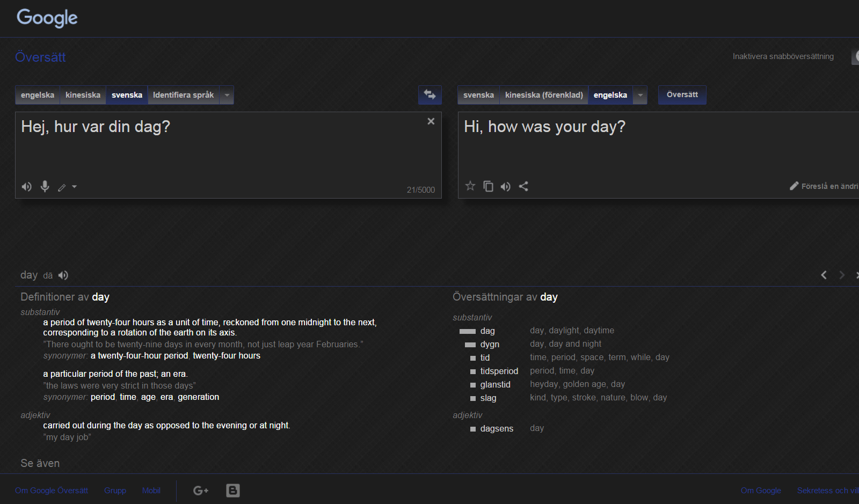Click Inaktivera snabböversättning link
Image resolution: width=859 pixels, height=504 pixels.
pos(783,56)
